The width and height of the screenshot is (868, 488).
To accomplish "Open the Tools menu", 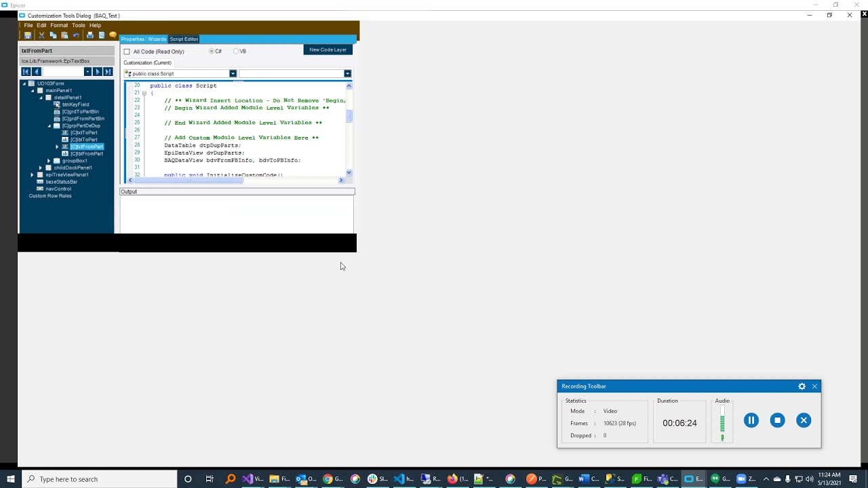I will [x=79, y=25].
